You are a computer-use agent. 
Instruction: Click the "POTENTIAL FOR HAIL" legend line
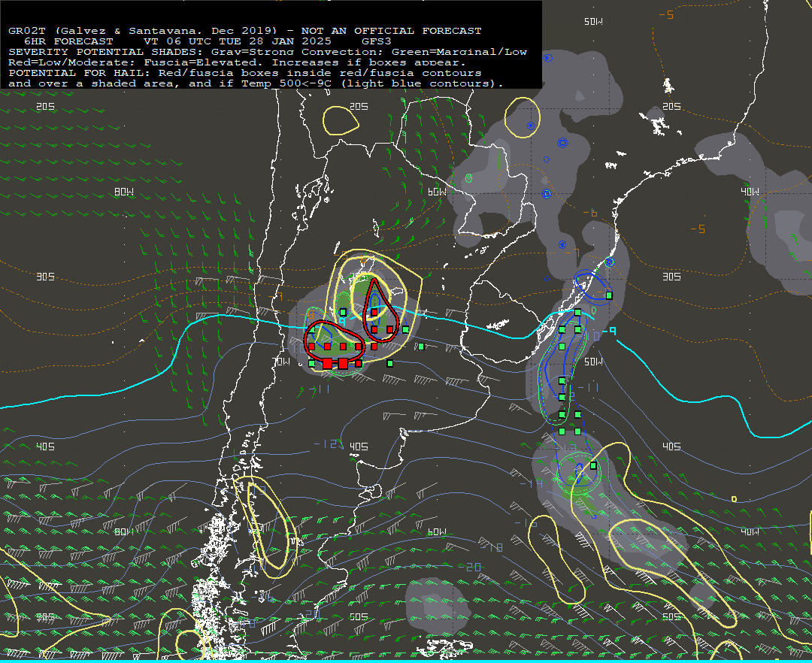245,72
